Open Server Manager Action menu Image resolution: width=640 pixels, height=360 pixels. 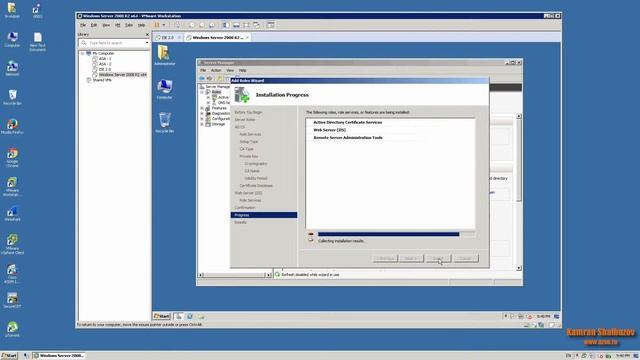216,71
